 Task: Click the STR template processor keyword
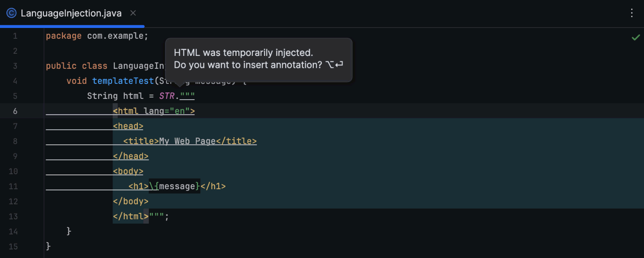[167, 96]
